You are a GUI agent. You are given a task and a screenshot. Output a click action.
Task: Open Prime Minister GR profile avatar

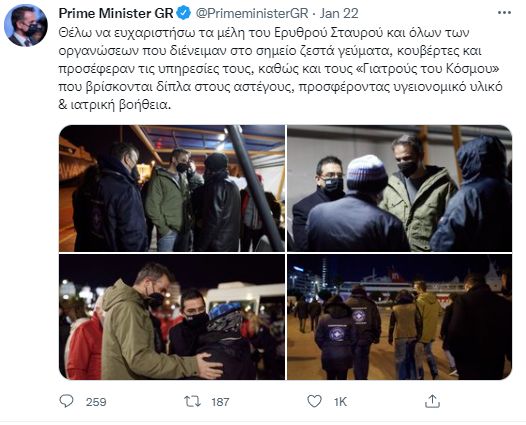click(26, 25)
